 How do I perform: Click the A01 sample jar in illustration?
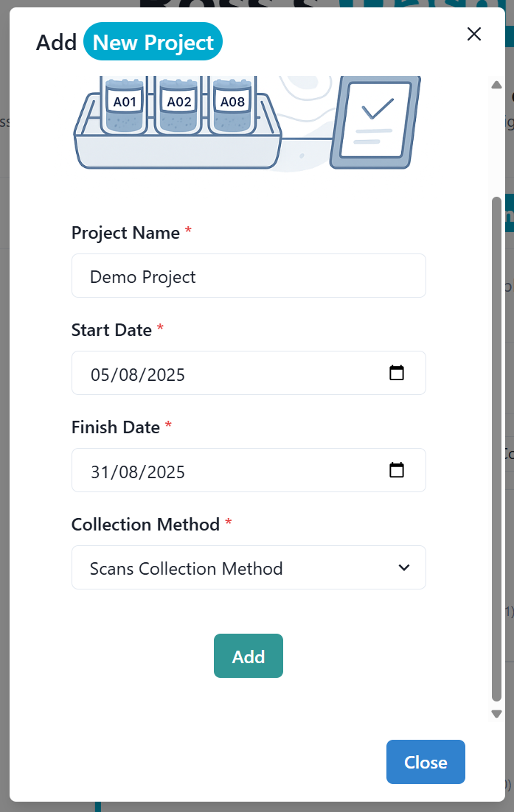point(125,105)
